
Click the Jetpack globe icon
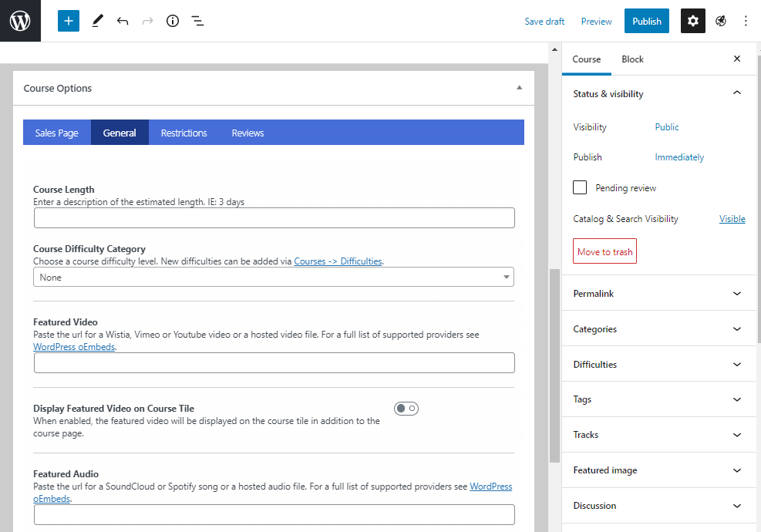click(720, 21)
